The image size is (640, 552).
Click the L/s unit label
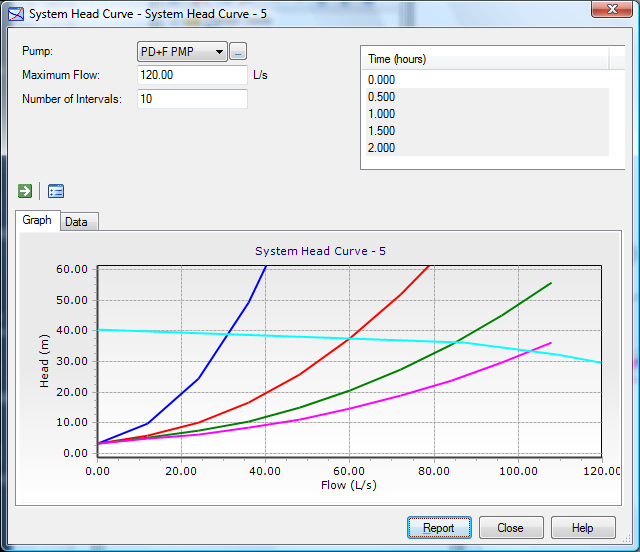(260, 75)
